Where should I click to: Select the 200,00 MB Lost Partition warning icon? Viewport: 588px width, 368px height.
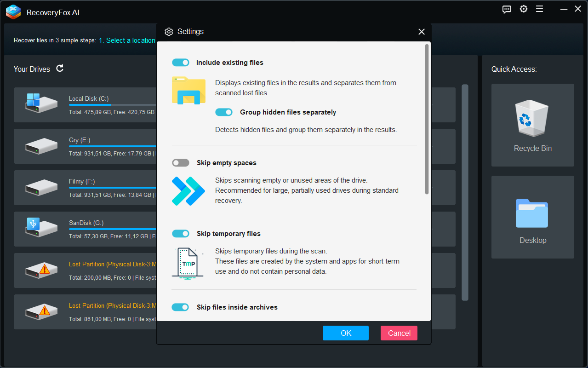tap(41, 270)
